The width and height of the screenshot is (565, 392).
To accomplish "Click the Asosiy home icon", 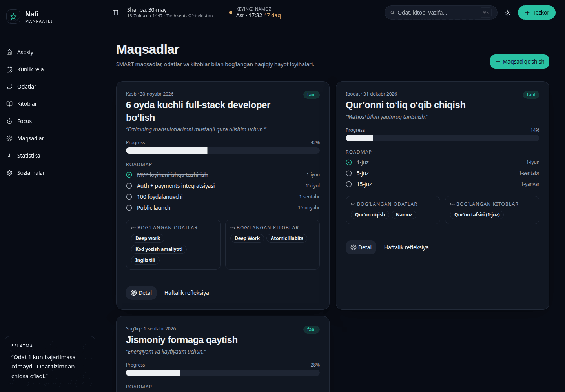I will (9, 52).
